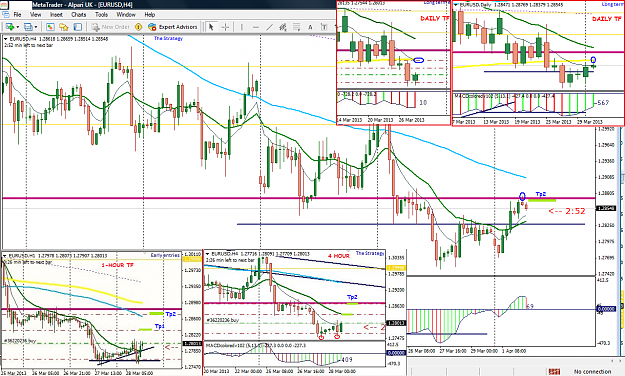Click the red '<-- 2:52' annotation
Image resolution: width=625 pixels, height=376 pixels.
click(x=567, y=211)
